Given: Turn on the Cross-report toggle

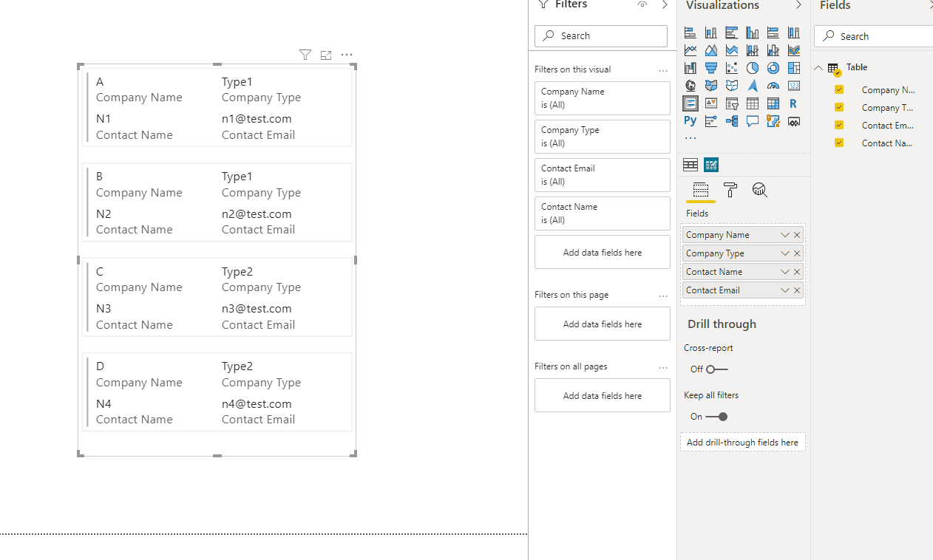Looking at the screenshot, I should 716,369.
